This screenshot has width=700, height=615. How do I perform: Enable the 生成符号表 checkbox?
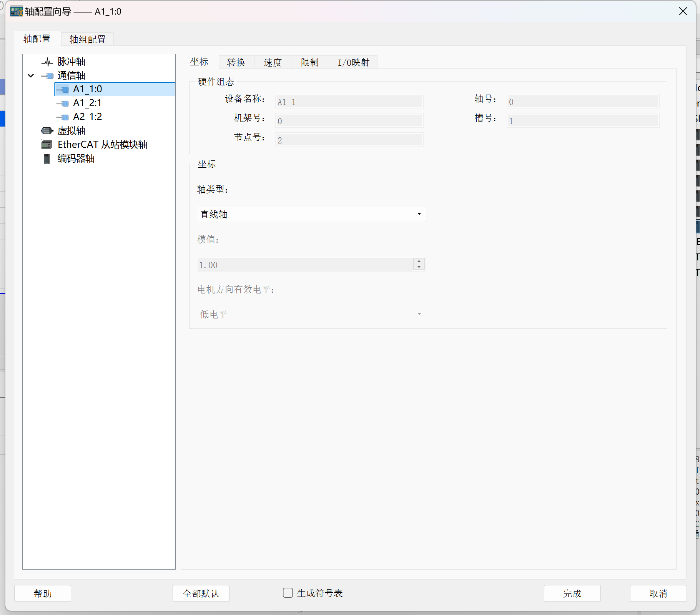tap(288, 593)
